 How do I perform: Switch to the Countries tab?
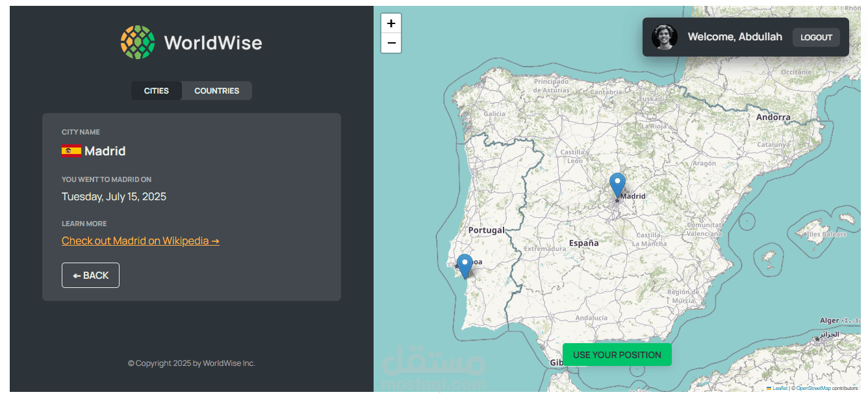[216, 90]
